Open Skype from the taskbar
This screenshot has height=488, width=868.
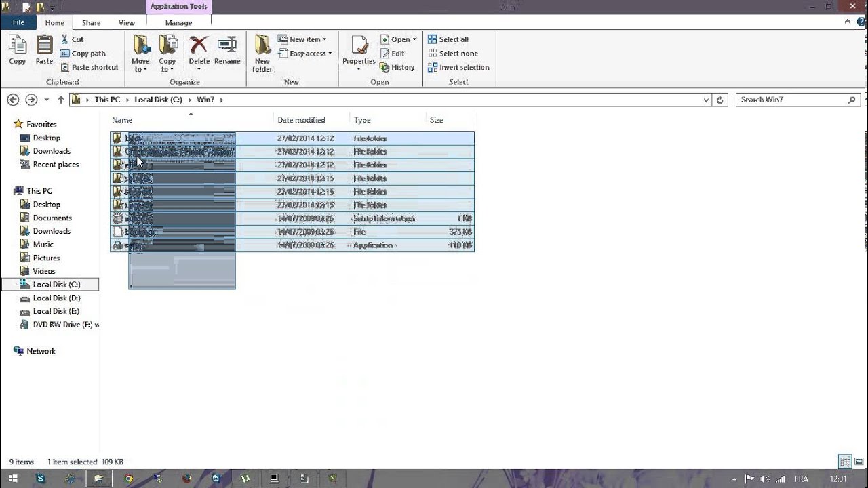click(x=41, y=479)
